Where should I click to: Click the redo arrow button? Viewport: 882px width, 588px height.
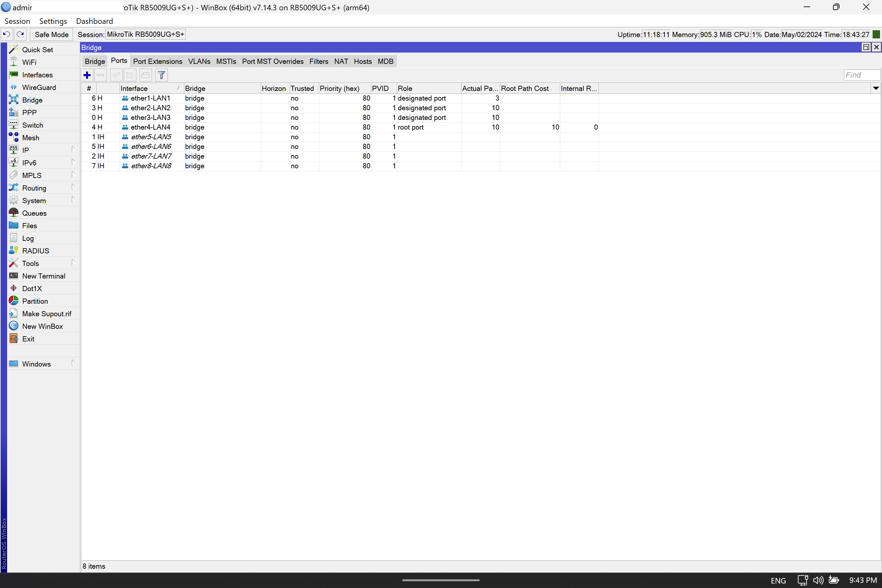coord(20,34)
